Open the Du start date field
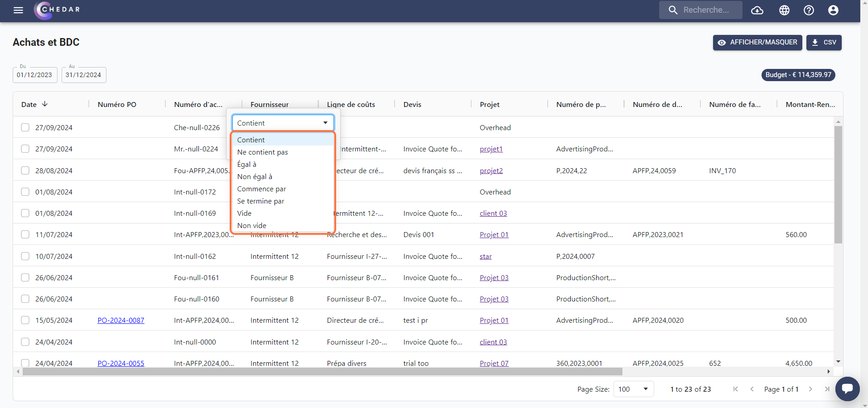Screen dimensions: 868x408 click(x=35, y=75)
